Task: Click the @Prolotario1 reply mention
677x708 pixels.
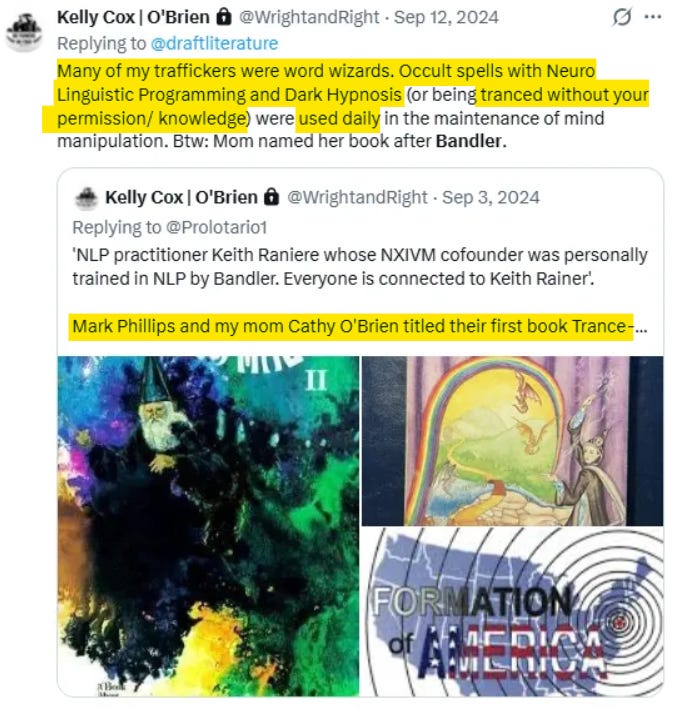Action: (x=216, y=227)
